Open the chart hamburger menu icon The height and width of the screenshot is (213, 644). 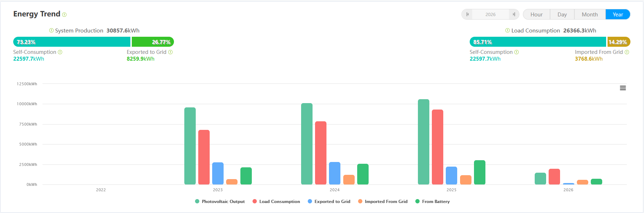point(623,88)
